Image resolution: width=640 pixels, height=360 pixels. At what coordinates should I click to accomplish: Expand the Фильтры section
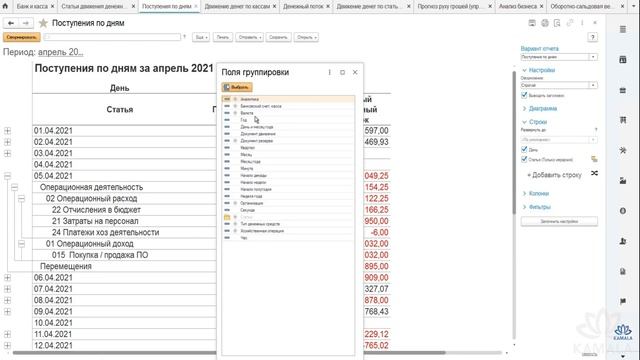tap(537, 207)
